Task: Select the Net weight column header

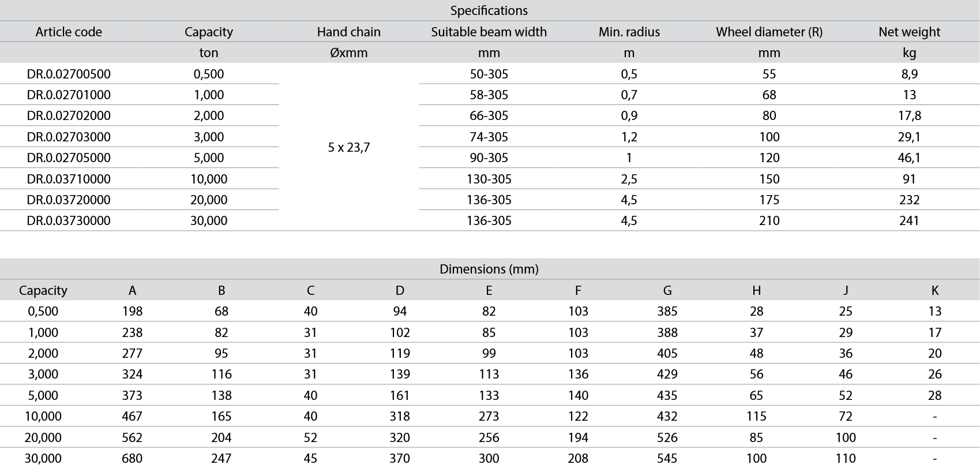Action: (x=909, y=32)
